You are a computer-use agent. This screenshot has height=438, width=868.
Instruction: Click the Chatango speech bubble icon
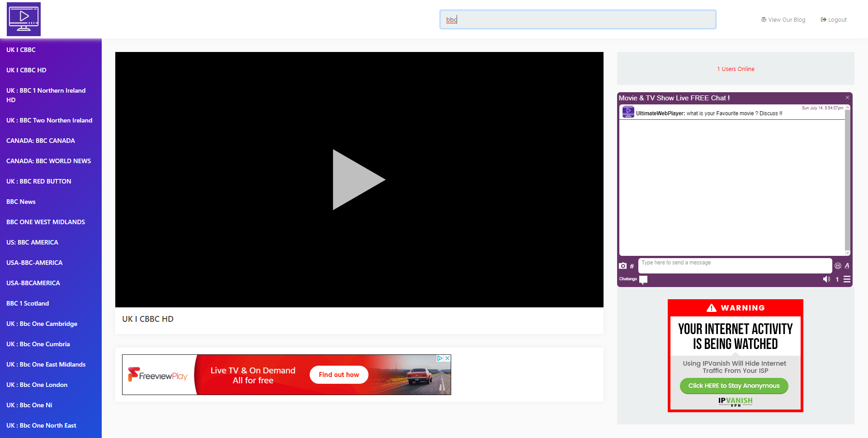coord(643,279)
